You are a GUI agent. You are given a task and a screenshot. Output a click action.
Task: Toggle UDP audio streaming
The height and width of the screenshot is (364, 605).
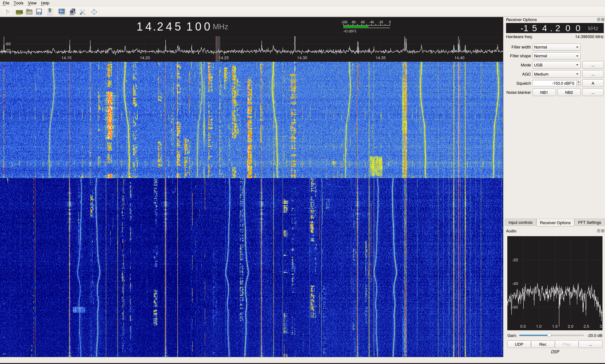click(x=519, y=344)
